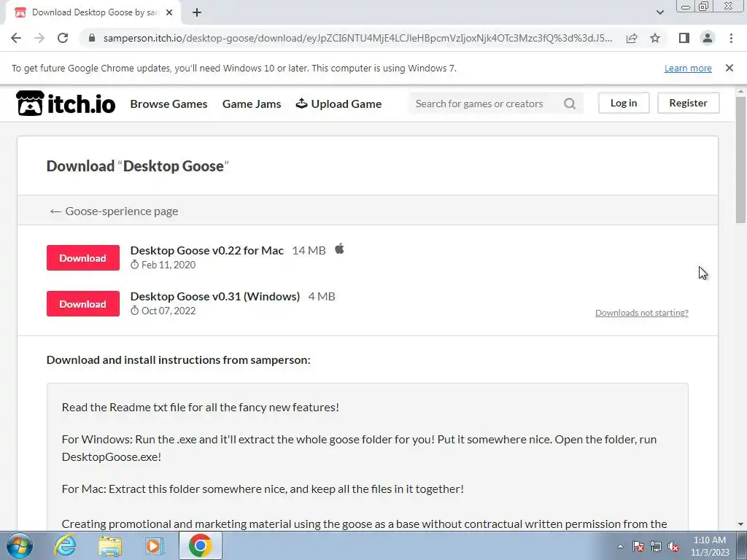Screen dimensions: 747x560
Task: Click the Desktop Goose v0.31 (Windows) title
Action: (215, 296)
